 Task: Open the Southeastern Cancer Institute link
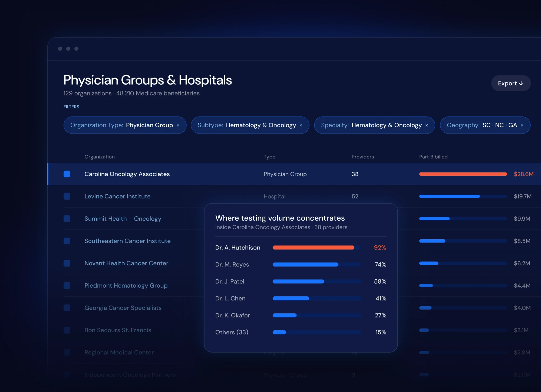click(x=127, y=241)
